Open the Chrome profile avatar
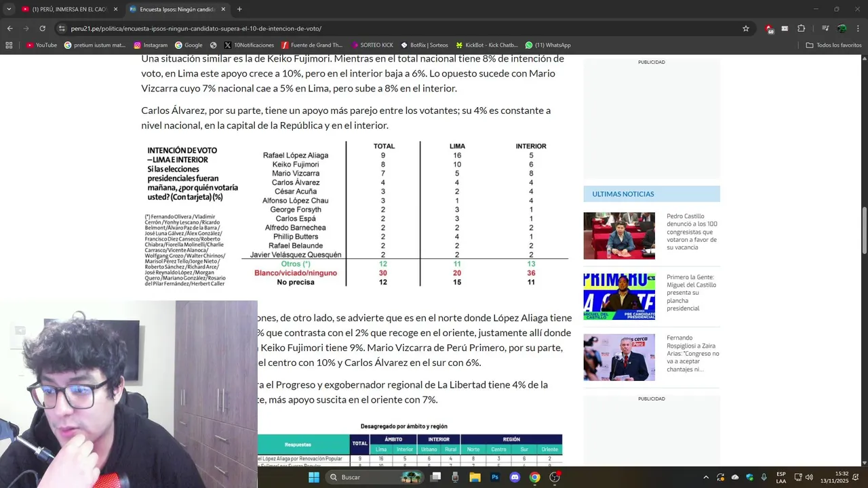868x488 pixels. coord(842,28)
